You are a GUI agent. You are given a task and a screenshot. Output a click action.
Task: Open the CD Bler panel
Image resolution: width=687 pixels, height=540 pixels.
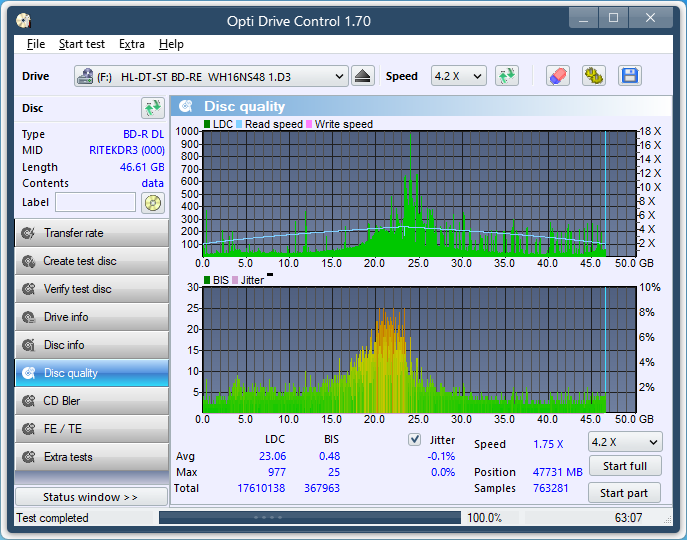tap(91, 401)
